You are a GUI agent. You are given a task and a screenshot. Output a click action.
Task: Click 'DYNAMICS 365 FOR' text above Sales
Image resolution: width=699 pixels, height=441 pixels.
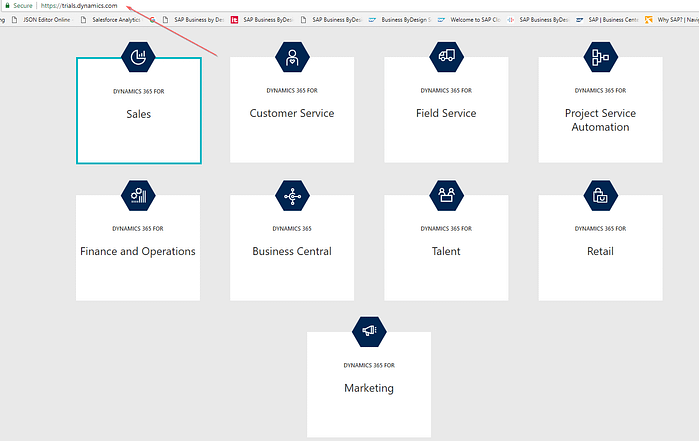coord(139,91)
